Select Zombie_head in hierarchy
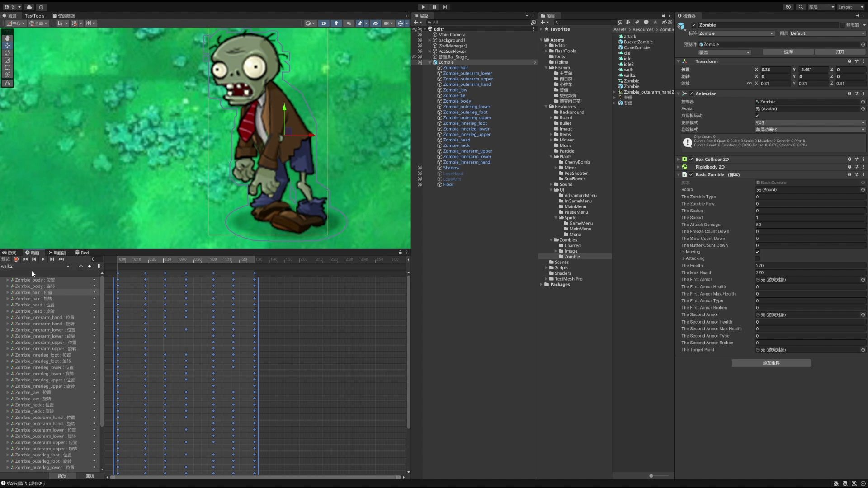 pos(457,140)
